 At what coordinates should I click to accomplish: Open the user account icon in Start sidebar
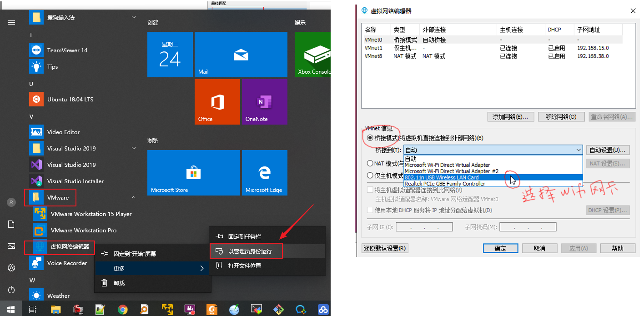[11, 202]
